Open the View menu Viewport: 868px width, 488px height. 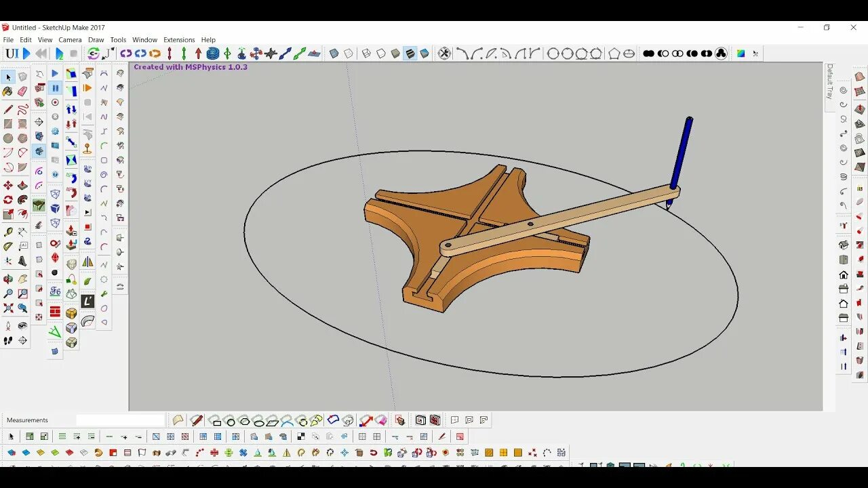[45, 40]
